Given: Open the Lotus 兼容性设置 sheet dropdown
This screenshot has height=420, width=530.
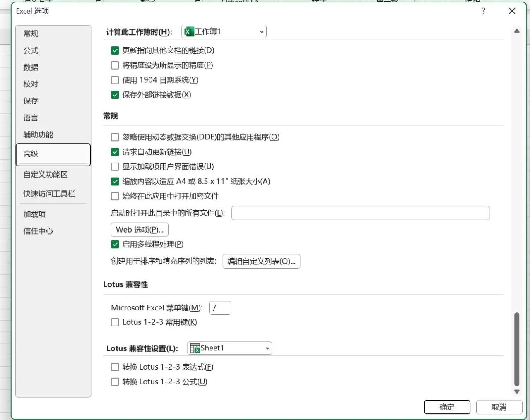Looking at the screenshot, I should pyautogui.click(x=229, y=348).
